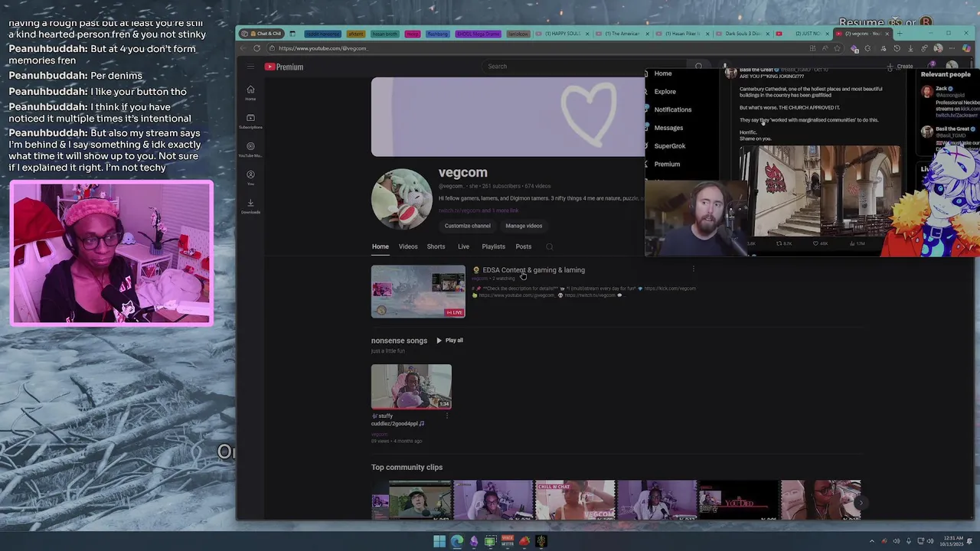
Task: Select the Home channel tab
Action: (x=381, y=246)
